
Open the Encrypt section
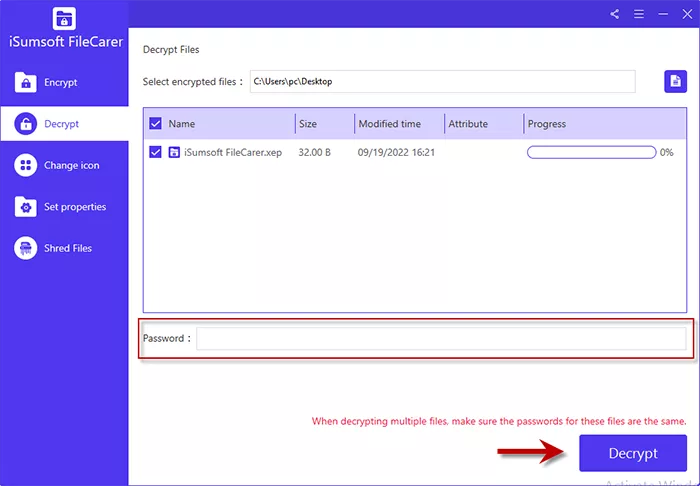tap(64, 82)
